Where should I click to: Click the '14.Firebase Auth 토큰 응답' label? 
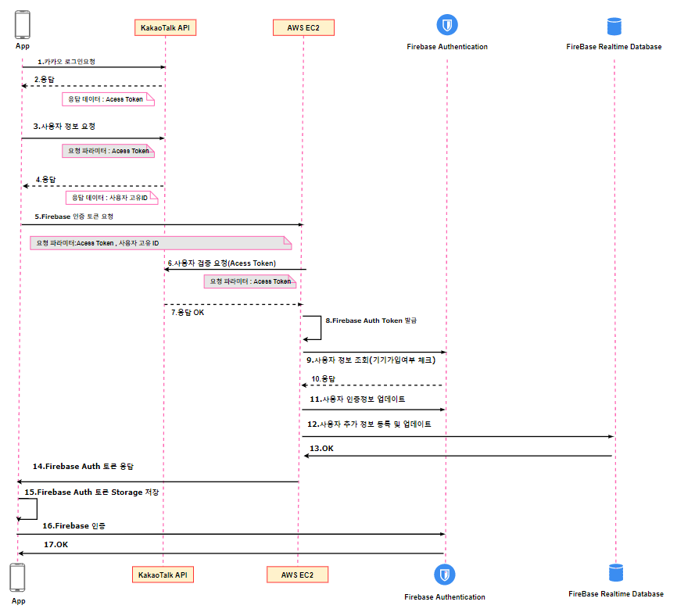84,467
